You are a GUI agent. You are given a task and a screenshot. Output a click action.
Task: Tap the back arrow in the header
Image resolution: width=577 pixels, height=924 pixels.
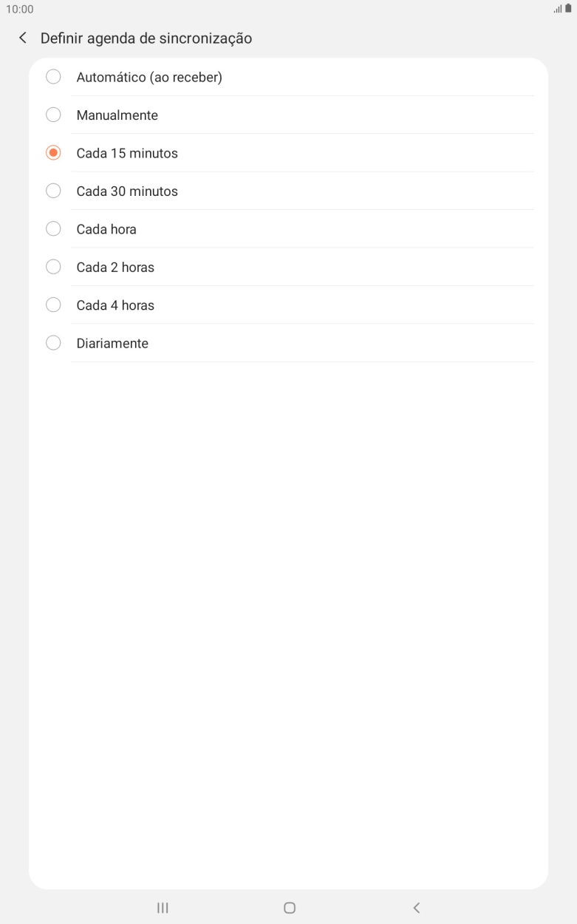pos(23,38)
